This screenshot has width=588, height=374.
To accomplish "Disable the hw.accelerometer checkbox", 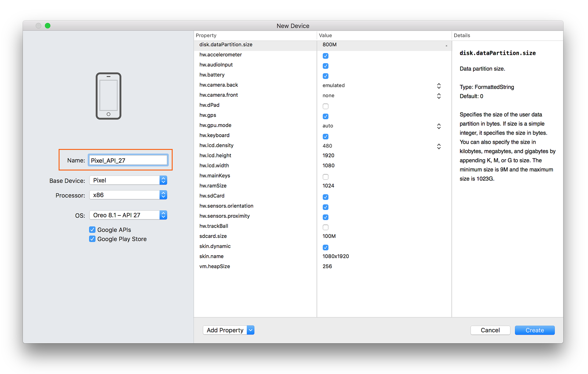I will click(x=326, y=56).
